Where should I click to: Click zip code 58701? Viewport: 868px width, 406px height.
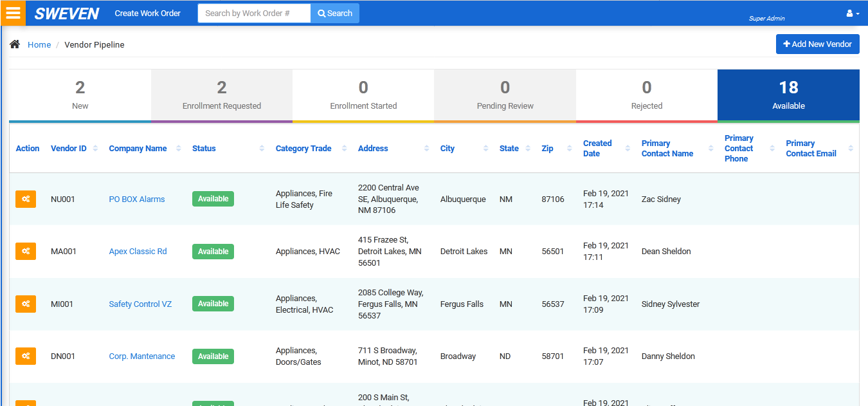553,356
